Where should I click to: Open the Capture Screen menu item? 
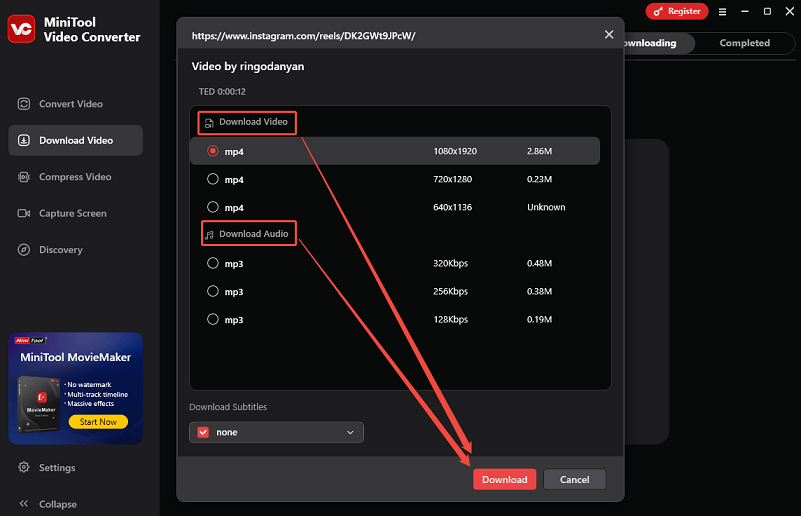76,213
